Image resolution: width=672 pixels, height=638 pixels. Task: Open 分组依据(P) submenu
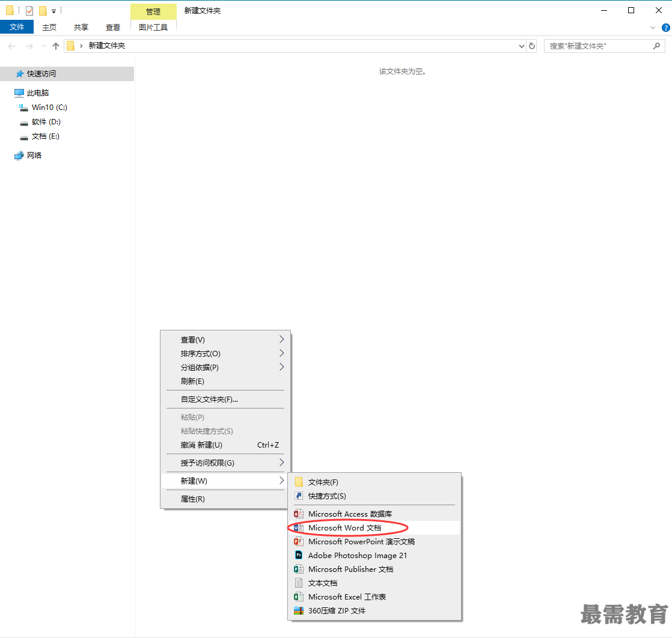pyautogui.click(x=225, y=367)
